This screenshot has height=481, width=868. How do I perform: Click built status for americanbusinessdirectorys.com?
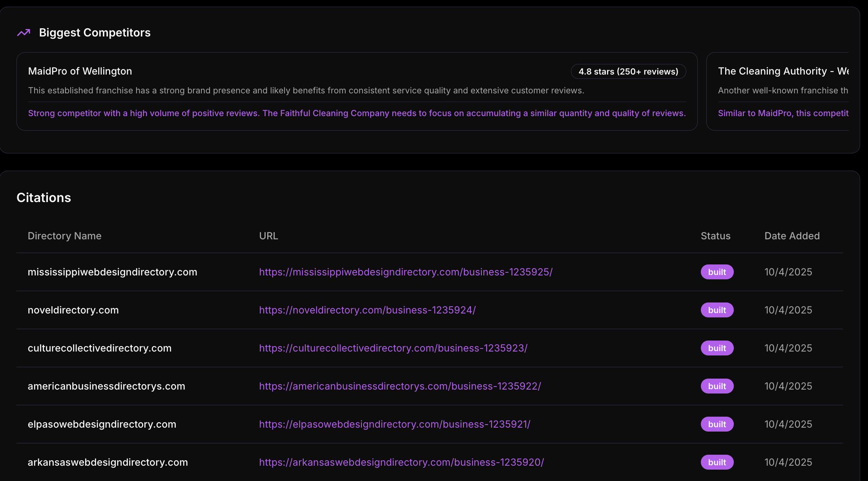(x=717, y=386)
